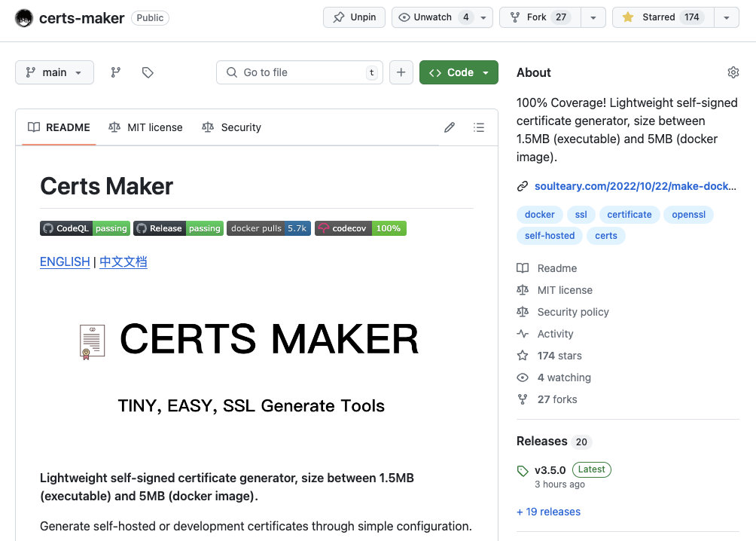The width and height of the screenshot is (756, 541).
Task: Click the link chain icon in About
Action: click(523, 186)
